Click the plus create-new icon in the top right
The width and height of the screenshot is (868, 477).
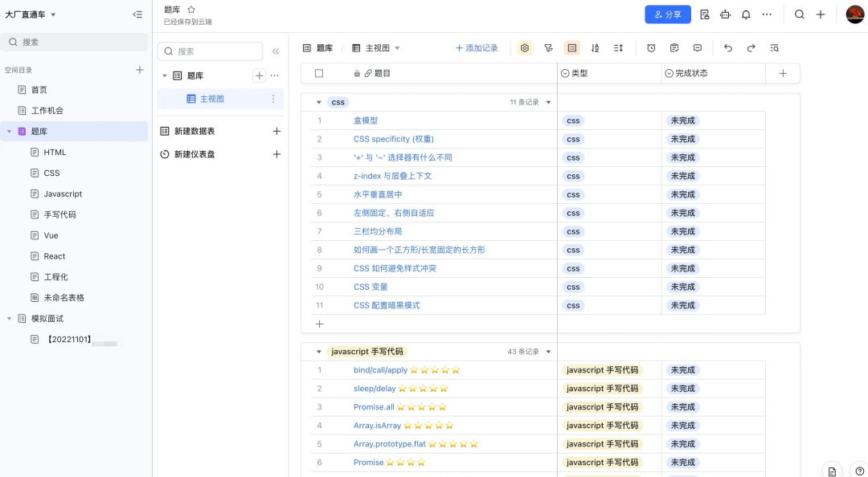tap(821, 14)
